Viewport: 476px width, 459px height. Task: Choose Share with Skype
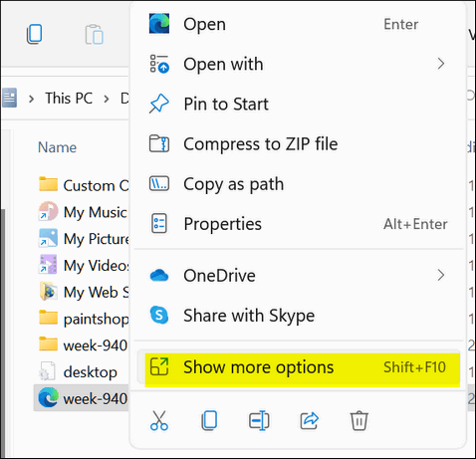point(299,316)
